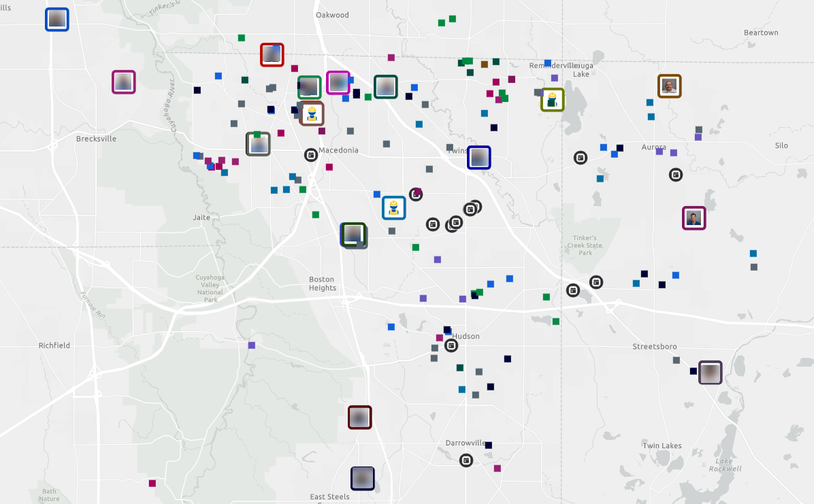Open the dark-red-framed avatar above East Steels

[x=360, y=417]
